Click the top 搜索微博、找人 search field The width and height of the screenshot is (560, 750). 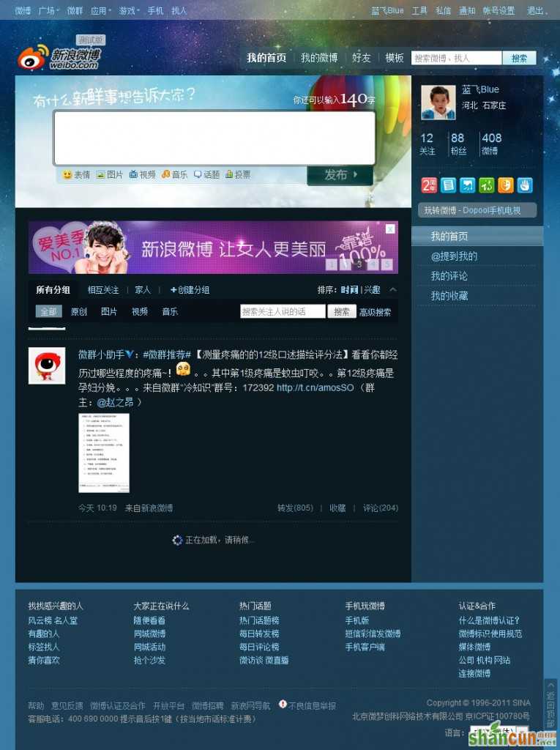[456, 58]
